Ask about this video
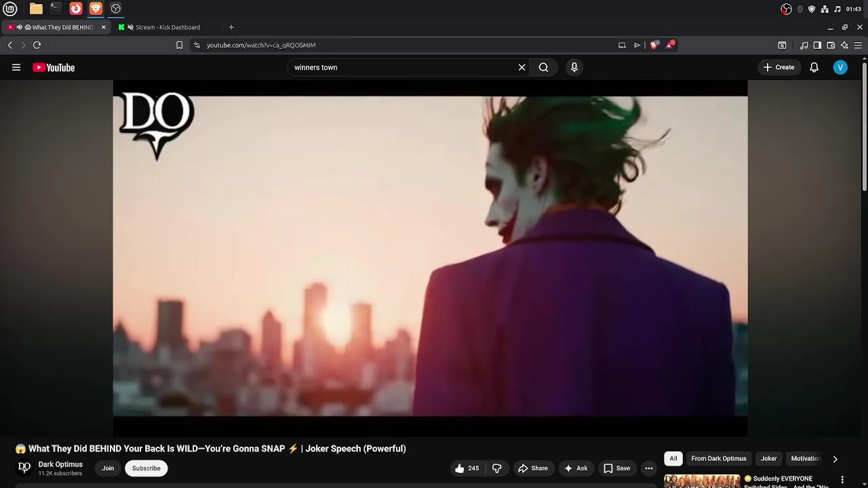The image size is (868, 488). coord(575,468)
